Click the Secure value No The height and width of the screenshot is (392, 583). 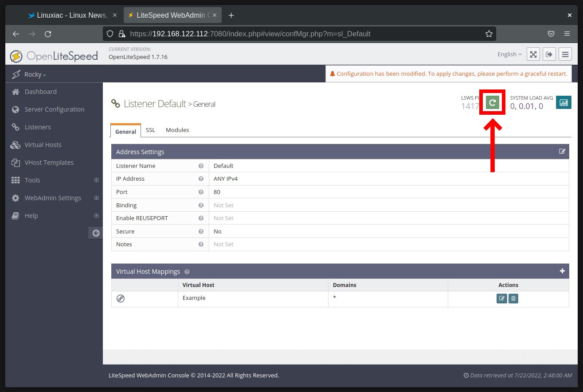[x=218, y=231]
